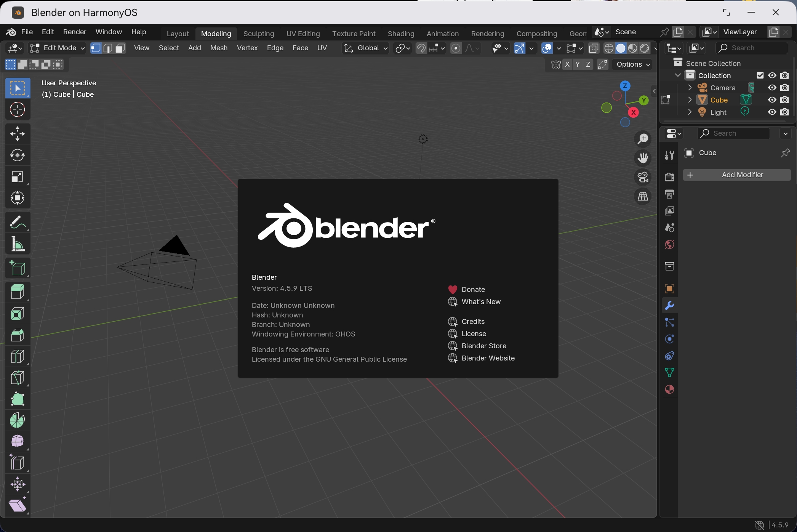
Task: Click the Add Modifier button
Action: click(737, 175)
